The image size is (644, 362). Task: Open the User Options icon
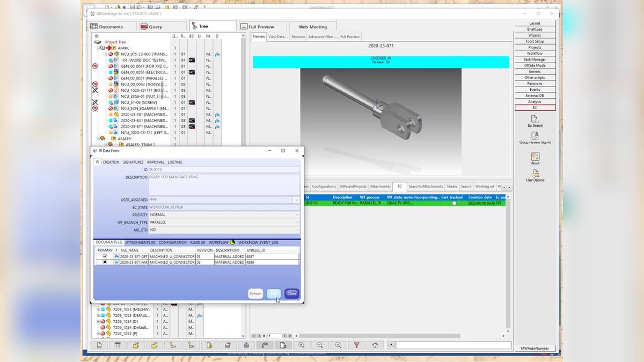click(x=535, y=173)
